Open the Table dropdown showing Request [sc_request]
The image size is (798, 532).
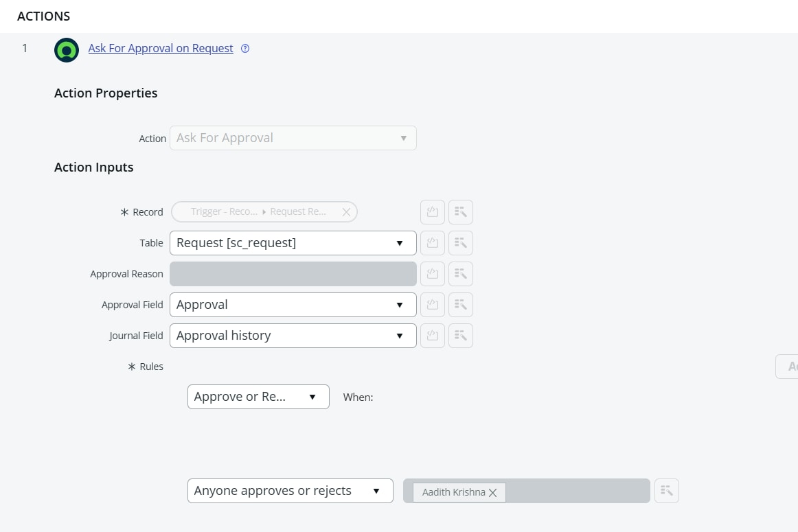pyautogui.click(x=293, y=243)
